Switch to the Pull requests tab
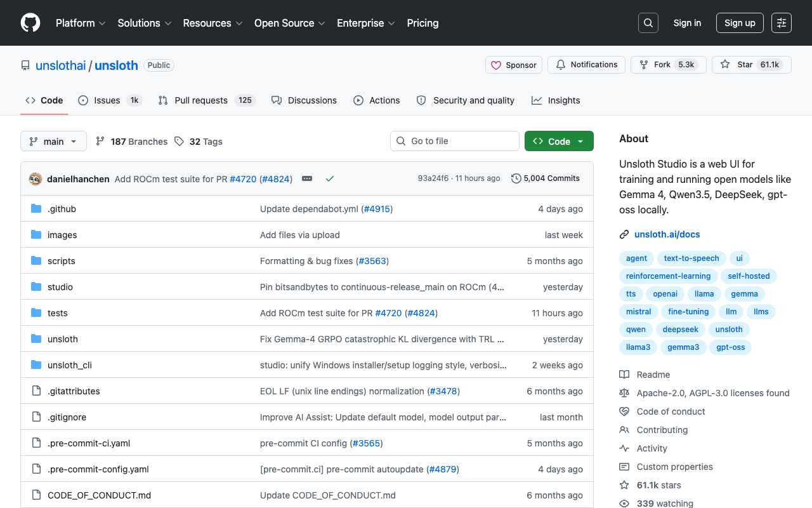 (x=200, y=100)
